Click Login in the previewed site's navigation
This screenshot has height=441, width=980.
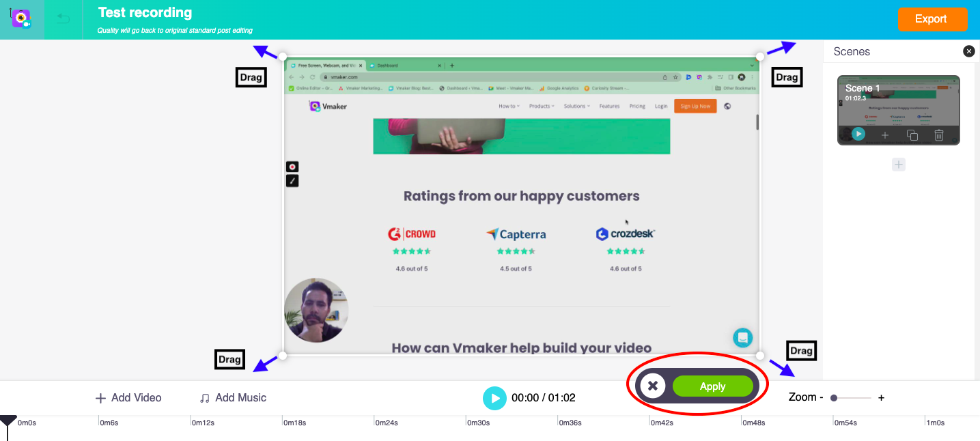(661, 106)
